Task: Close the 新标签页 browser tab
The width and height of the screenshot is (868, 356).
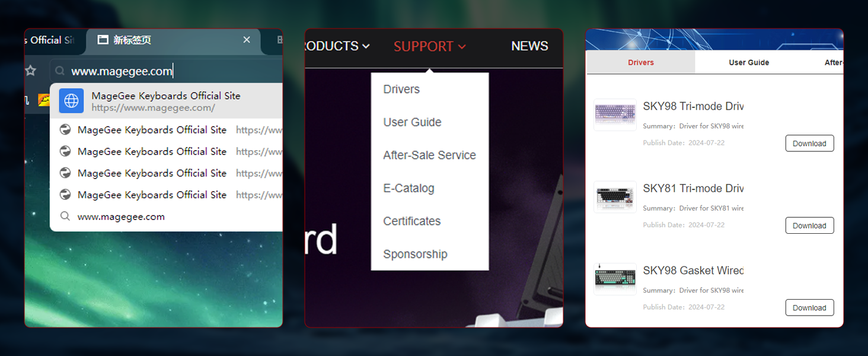Action: 247,40
